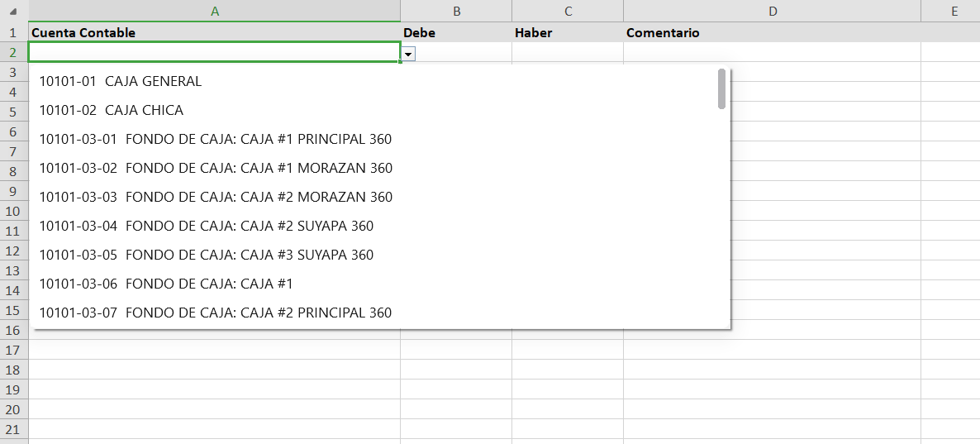Viewport: 980px width, 444px height.
Task: Click the Comentario header cell
Action: tap(772, 32)
